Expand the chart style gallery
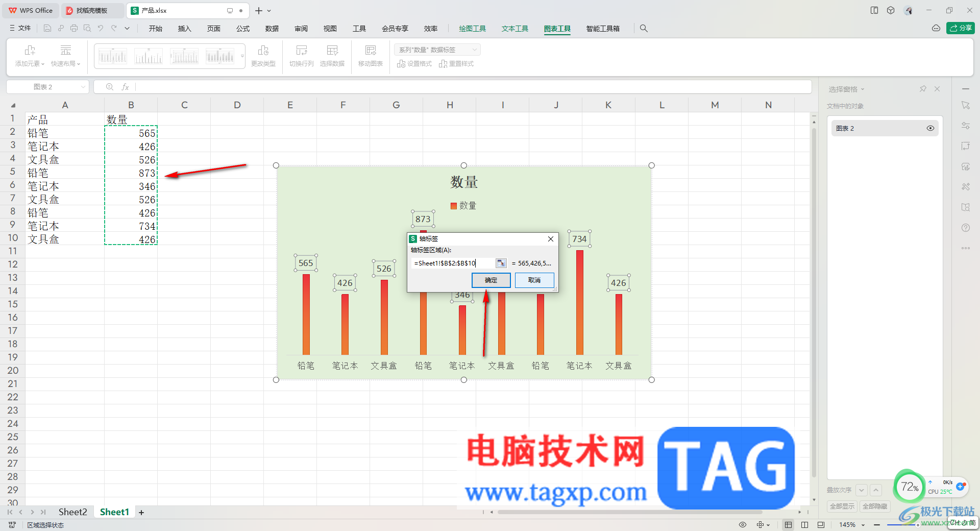This screenshot has height=531, width=980. pos(242,56)
